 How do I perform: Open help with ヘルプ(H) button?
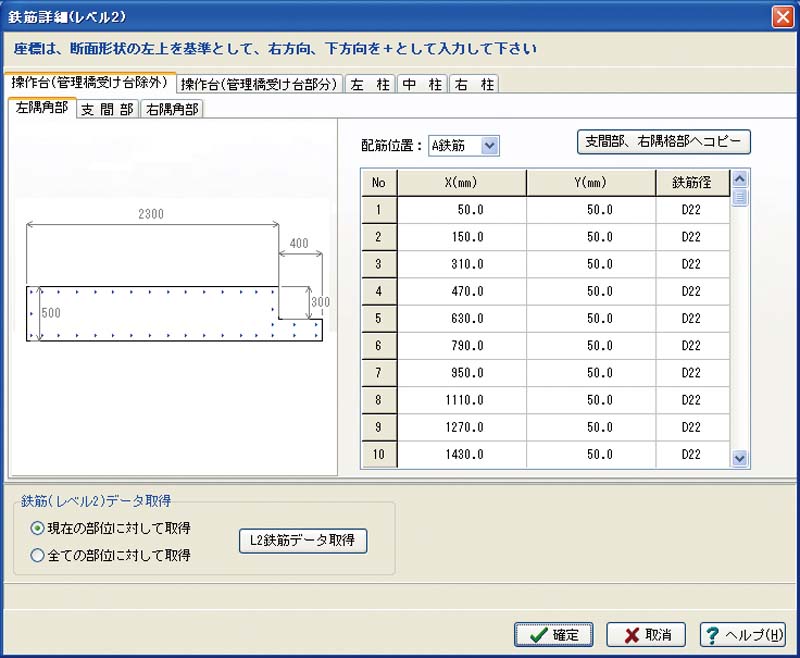pyautogui.click(x=742, y=635)
